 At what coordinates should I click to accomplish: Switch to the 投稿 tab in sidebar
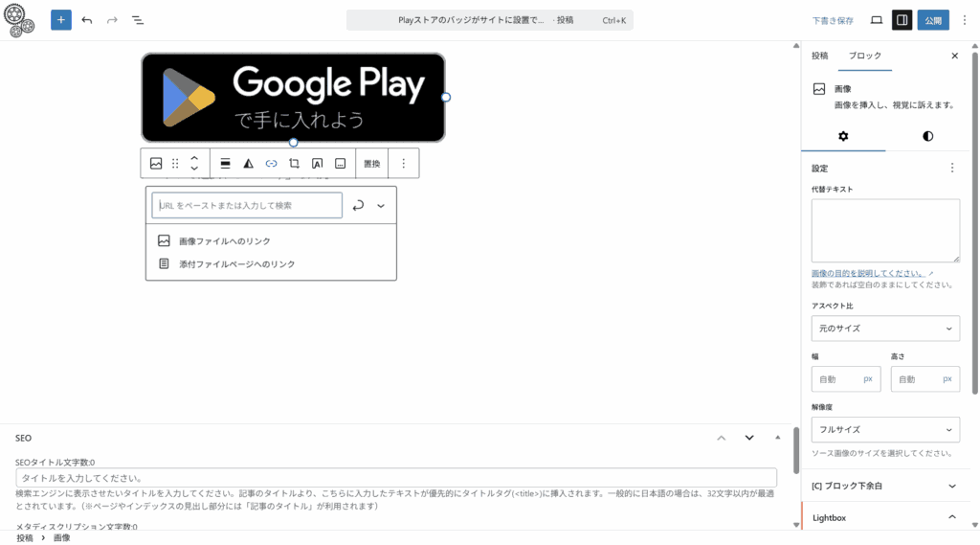coord(819,56)
